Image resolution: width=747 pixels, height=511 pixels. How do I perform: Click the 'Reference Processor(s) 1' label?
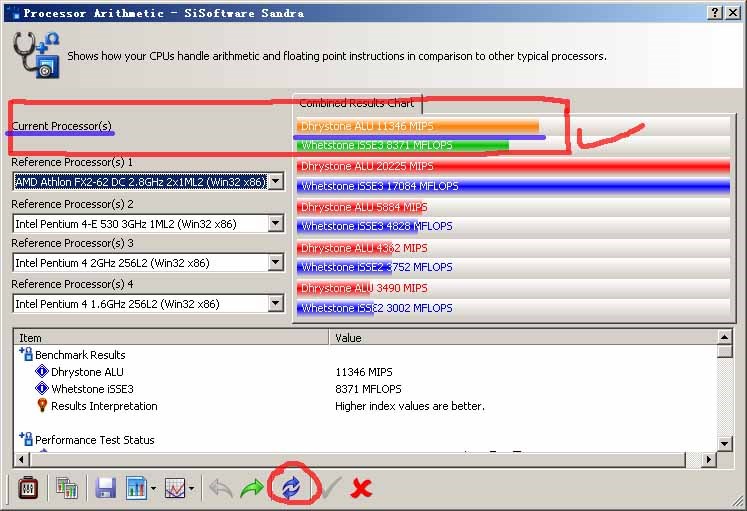(72, 162)
